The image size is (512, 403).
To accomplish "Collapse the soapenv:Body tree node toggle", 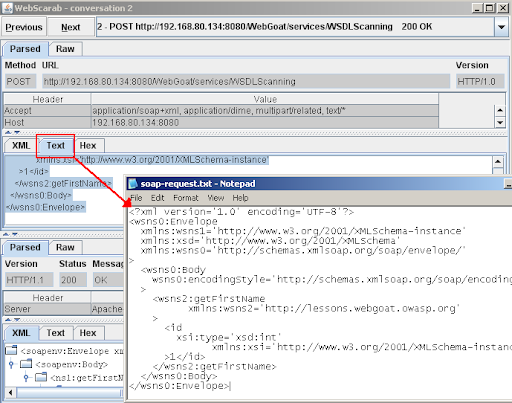I will 11,364.
